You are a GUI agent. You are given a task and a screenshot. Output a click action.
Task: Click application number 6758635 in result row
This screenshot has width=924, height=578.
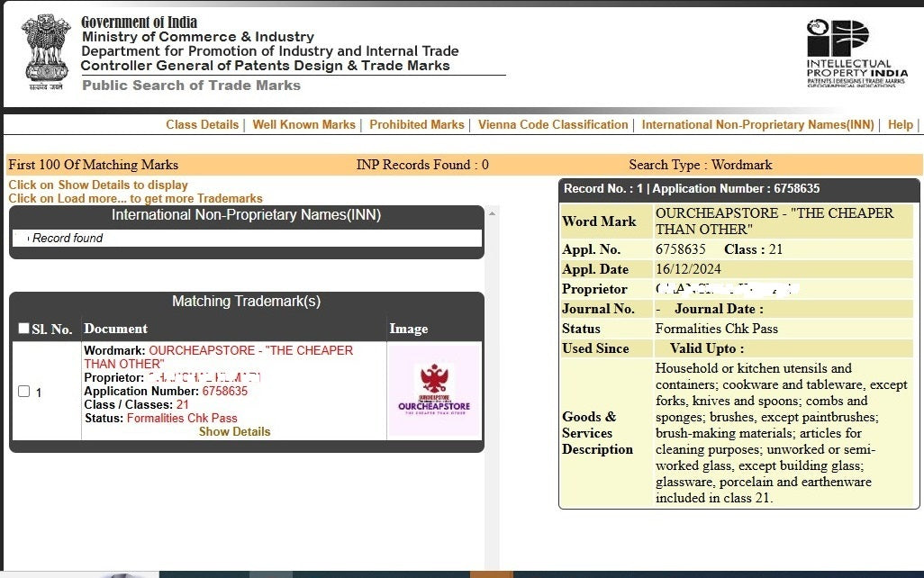[x=224, y=391]
